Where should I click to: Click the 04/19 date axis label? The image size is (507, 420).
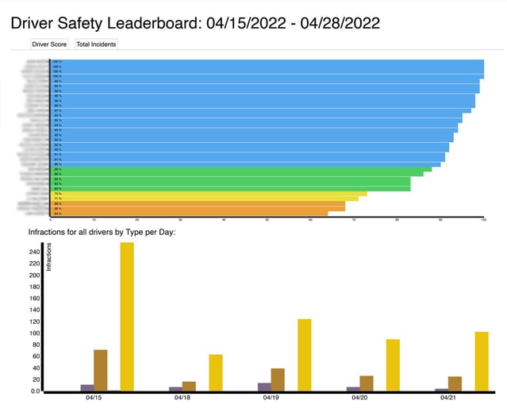click(x=271, y=397)
